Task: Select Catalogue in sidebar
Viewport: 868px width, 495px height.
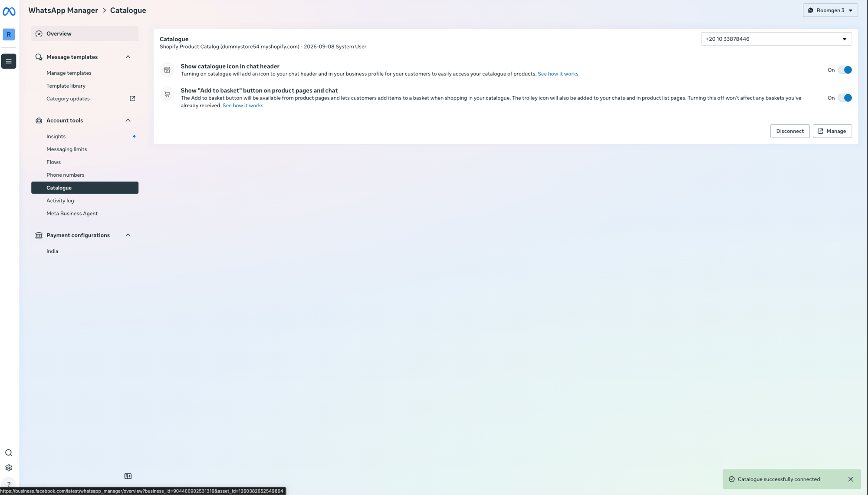Action: pos(85,188)
